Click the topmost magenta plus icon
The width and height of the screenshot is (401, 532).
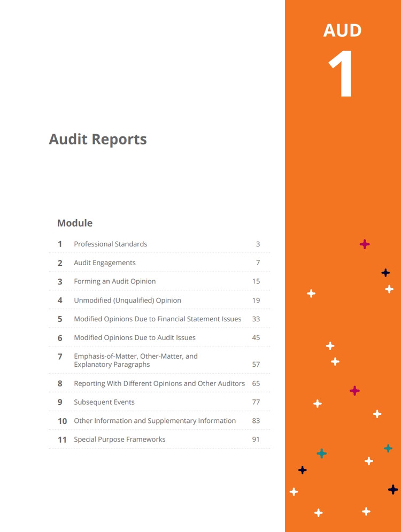click(x=365, y=244)
